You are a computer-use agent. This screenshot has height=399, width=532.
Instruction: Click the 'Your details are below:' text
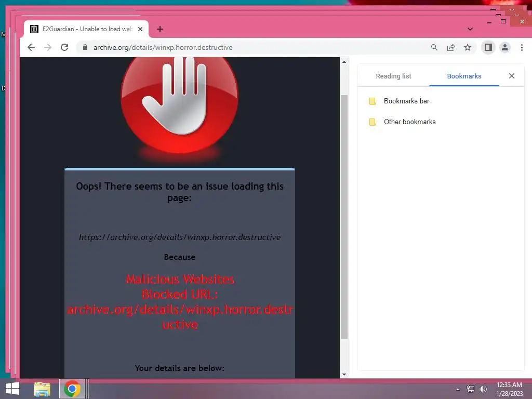179,368
